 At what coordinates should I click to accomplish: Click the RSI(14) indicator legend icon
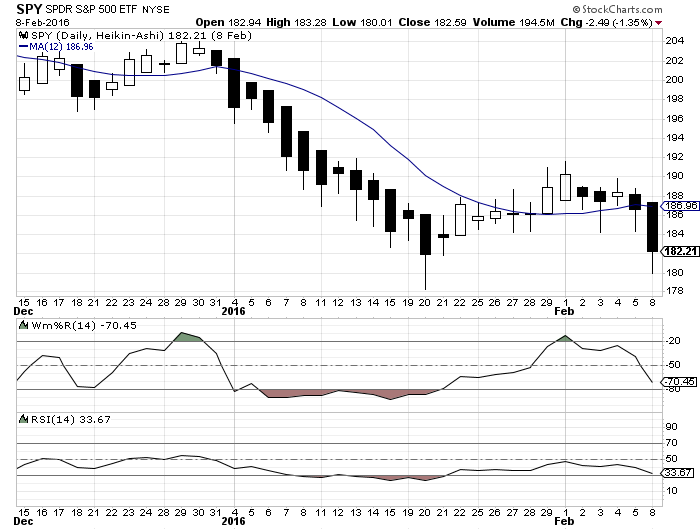(x=23, y=418)
